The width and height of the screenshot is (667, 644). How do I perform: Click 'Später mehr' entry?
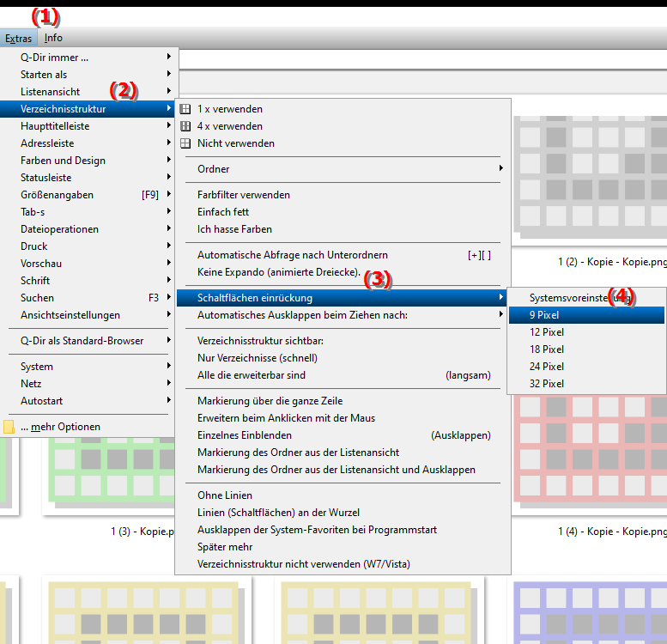click(x=343, y=547)
